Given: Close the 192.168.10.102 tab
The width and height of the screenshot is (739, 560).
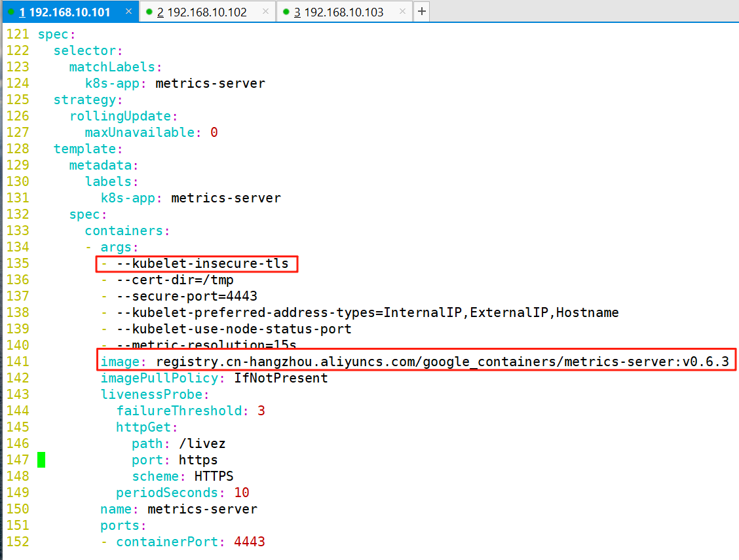Looking at the screenshot, I should click(266, 11).
